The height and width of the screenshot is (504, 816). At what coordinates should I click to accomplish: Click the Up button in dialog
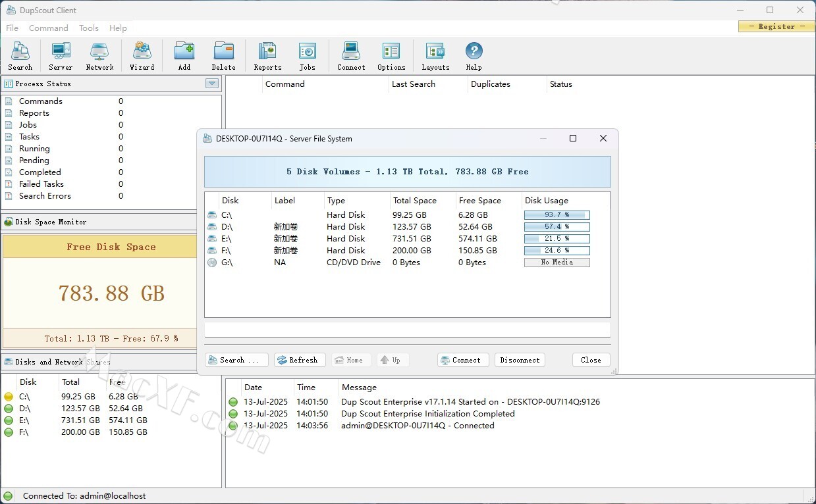(393, 360)
